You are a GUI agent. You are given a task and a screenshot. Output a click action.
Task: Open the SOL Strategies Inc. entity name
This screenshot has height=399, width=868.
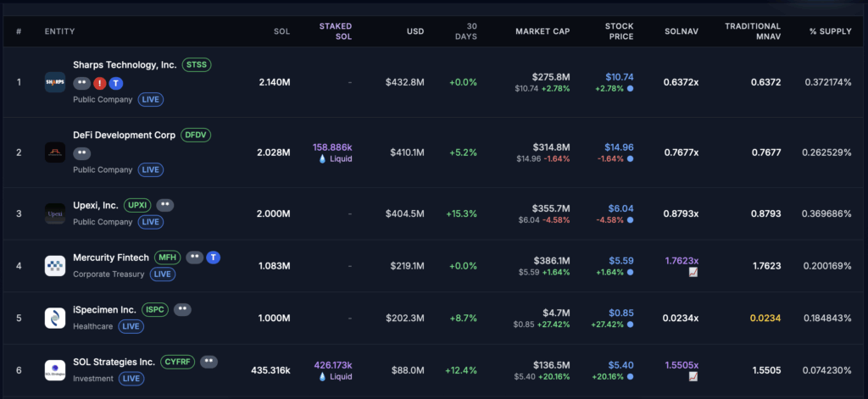pyautogui.click(x=114, y=362)
